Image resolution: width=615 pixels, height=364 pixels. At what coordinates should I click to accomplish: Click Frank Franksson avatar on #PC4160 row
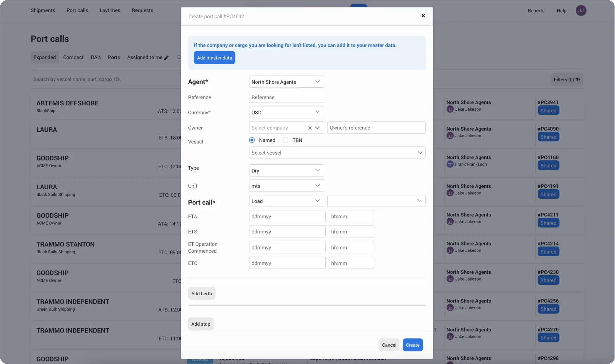pyautogui.click(x=450, y=164)
